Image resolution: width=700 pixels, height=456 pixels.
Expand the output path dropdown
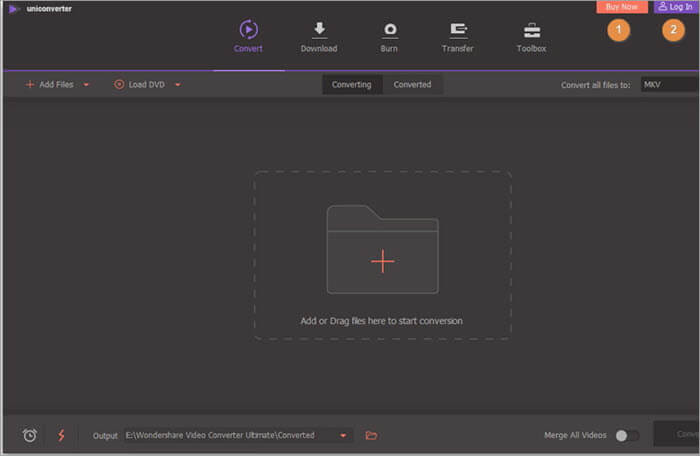[344, 435]
